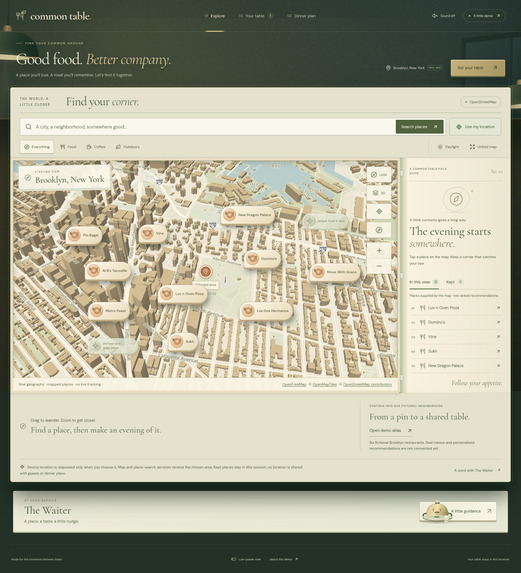Open OpenStreetMap contributors attribution link
The height and width of the screenshot is (573, 521).
coord(367,384)
